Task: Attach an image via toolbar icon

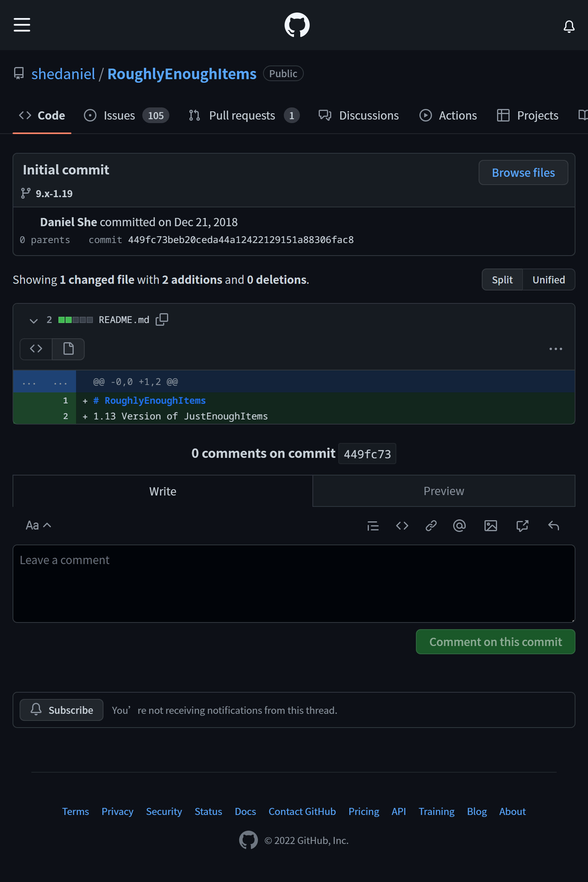Action: coord(491,526)
